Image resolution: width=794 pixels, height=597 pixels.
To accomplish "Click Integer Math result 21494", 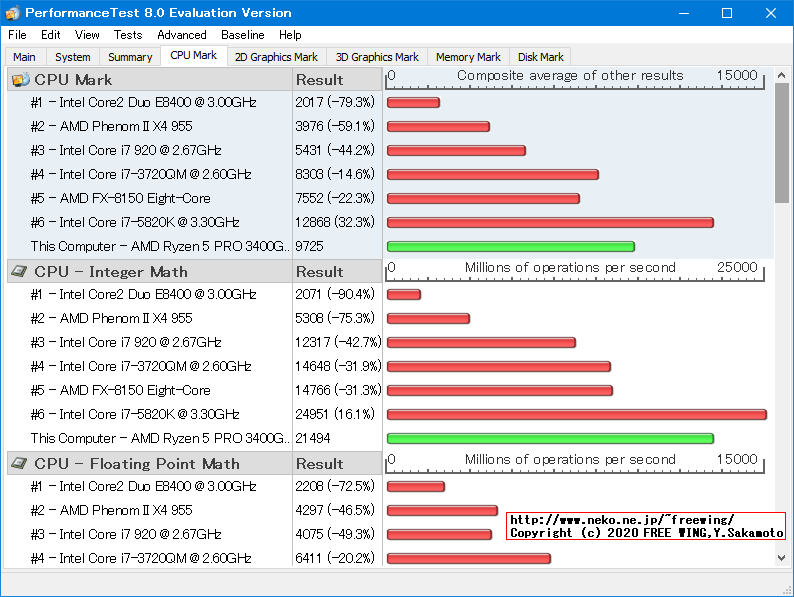I will [313, 438].
